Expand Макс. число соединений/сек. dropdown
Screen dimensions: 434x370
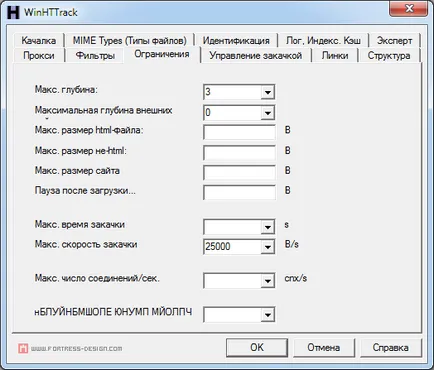(x=267, y=281)
